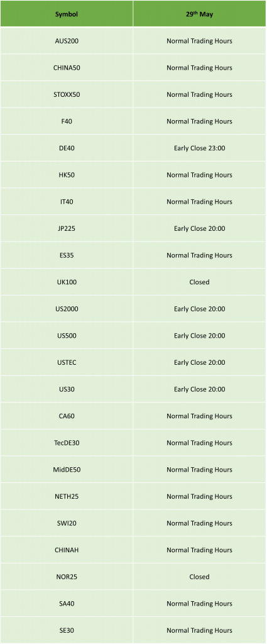Click the TecDE30 symbol
The height and width of the screenshot is (644, 267).
(67, 443)
